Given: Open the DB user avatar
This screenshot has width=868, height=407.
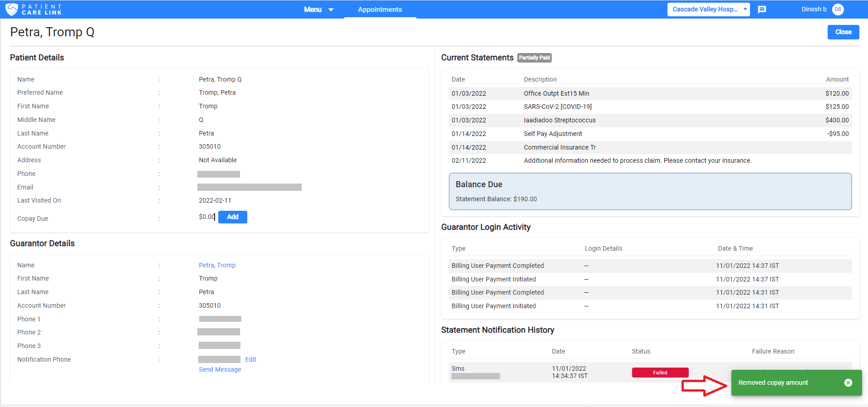Looking at the screenshot, I should pos(838,9).
